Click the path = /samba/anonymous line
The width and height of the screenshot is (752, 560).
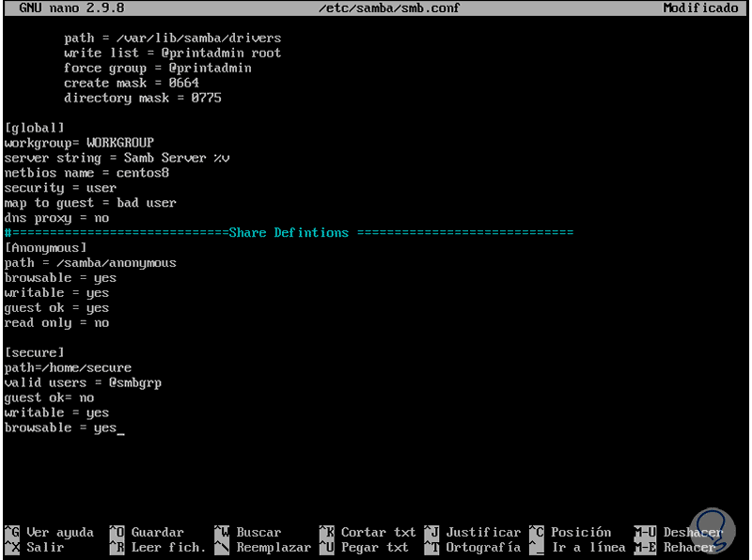click(x=90, y=263)
